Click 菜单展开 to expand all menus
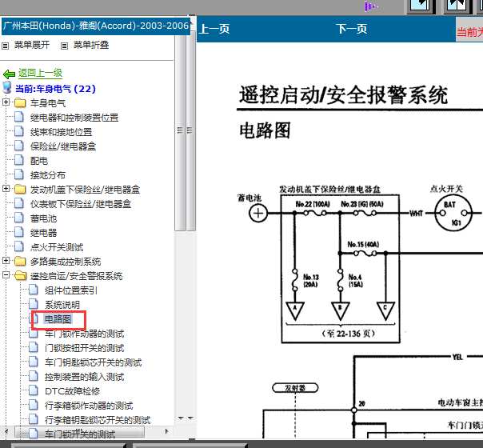The image size is (483, 448). tap(32, 46)
